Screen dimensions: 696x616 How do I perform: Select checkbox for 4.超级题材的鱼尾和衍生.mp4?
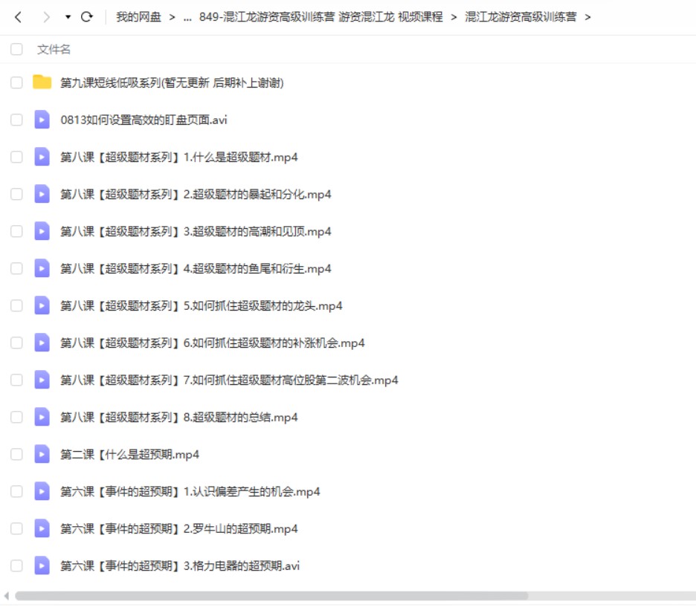coord(16,269)
